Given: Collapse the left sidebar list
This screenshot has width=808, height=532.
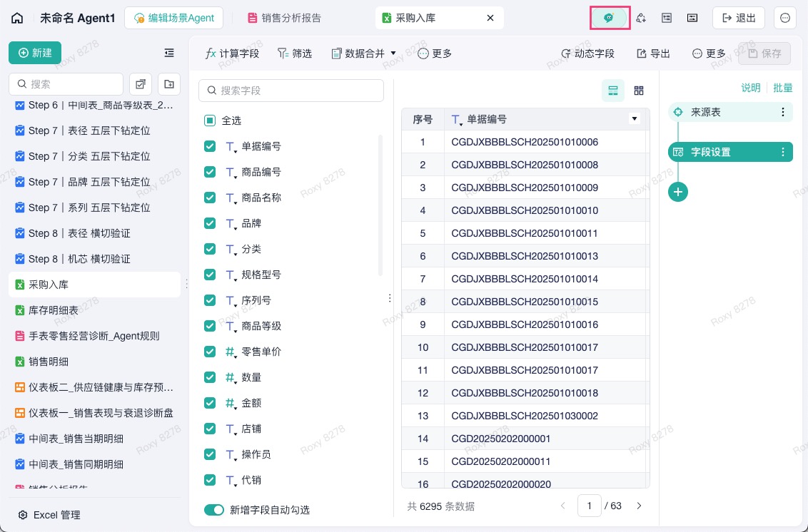Looking at the screenshot, I should point(169,53).
